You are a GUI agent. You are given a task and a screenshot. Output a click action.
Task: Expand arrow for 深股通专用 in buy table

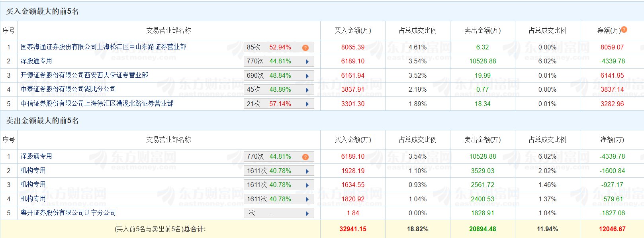tap(307, 62)
